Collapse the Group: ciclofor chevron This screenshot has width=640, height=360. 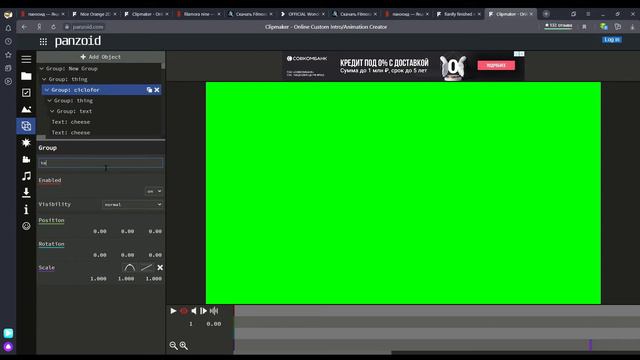tap(47, 90)
